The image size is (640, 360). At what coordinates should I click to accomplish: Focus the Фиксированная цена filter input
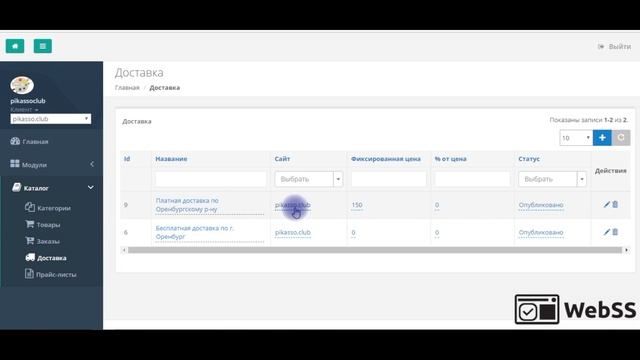point(389,179)
